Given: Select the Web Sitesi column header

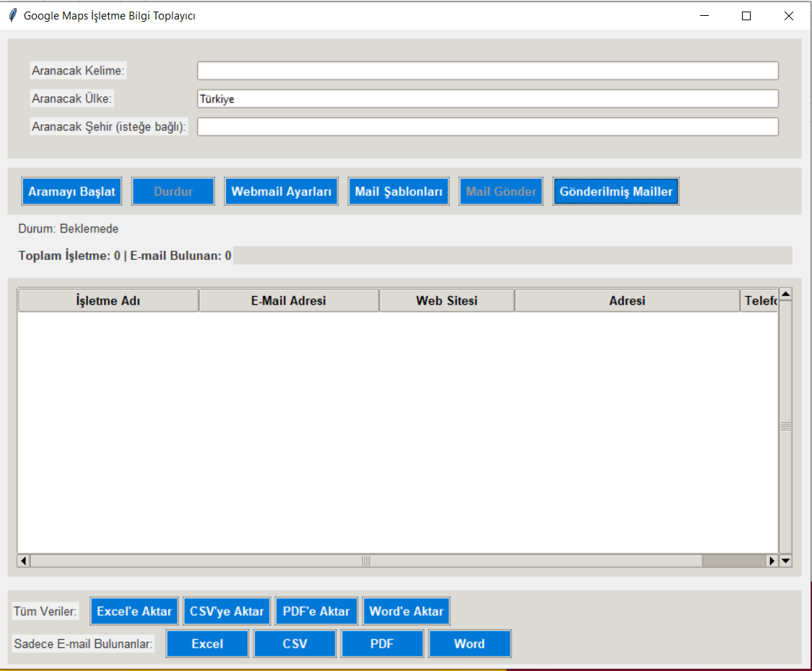Looking at the screenshot, I should (x=446, y=300).
